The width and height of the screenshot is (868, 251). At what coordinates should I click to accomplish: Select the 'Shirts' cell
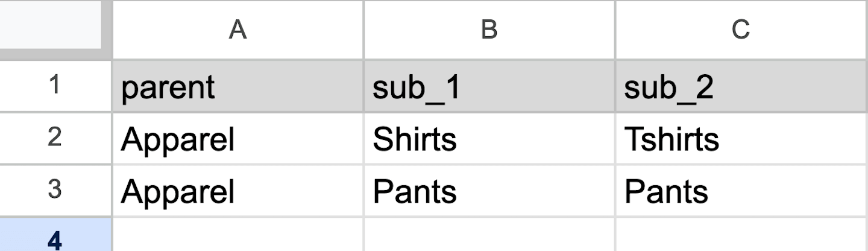coord(489,139)
